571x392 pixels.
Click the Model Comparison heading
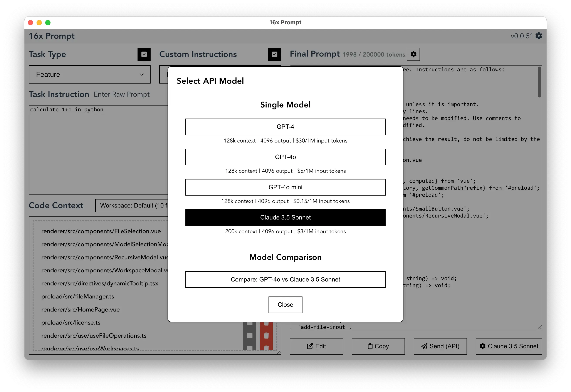[x=285, y=257]
